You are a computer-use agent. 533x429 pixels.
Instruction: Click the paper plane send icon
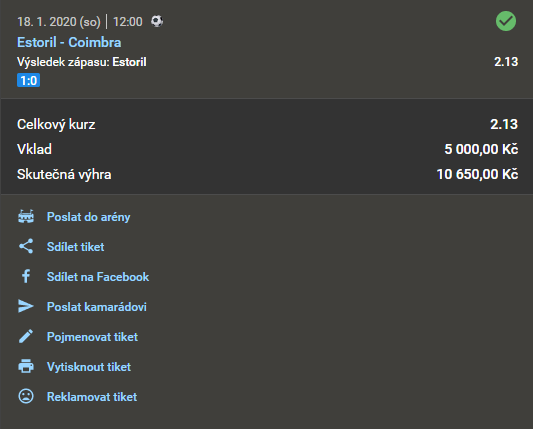coord(25,306)
